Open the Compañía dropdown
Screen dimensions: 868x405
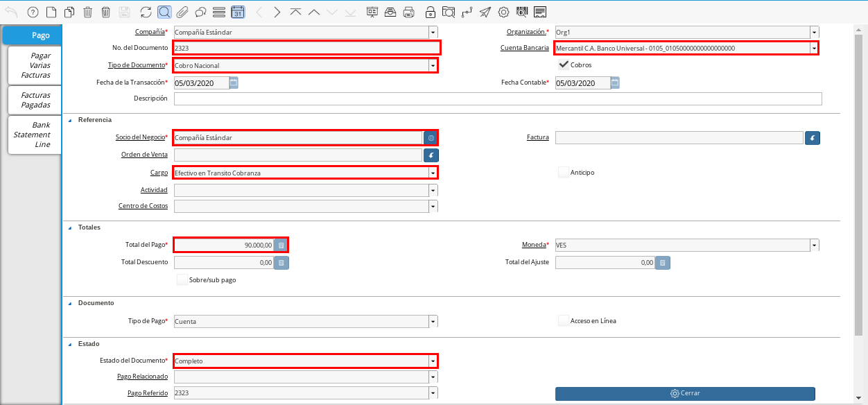pos(433,32)
